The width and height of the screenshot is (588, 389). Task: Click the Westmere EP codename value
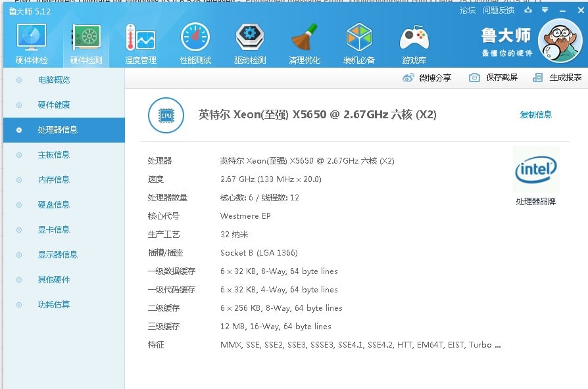[245, 216]
